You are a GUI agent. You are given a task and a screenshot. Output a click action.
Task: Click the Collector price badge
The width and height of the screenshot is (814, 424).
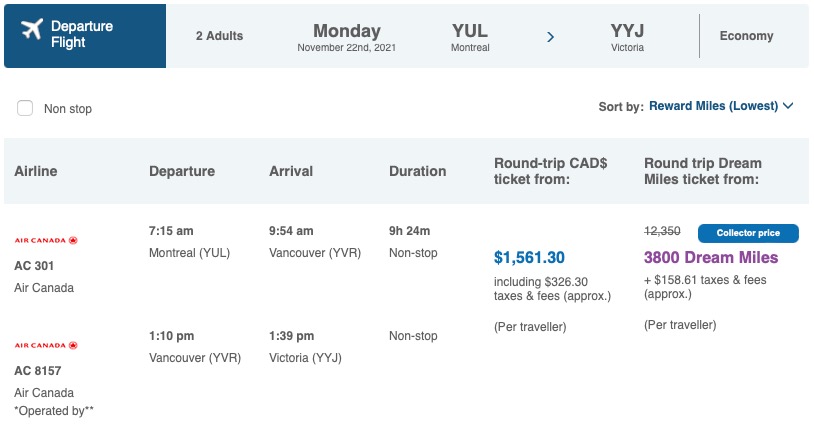point(748,233)
